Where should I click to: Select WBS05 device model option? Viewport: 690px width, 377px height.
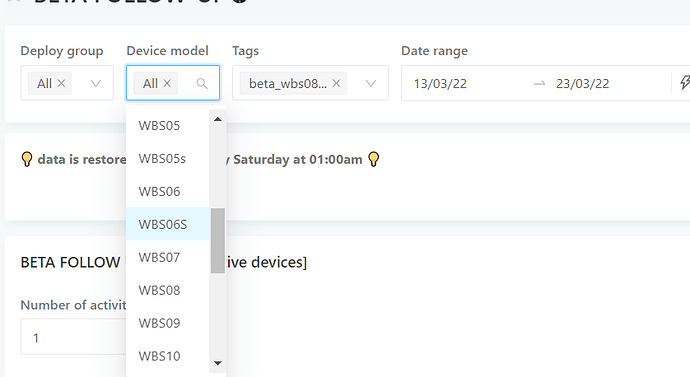tap(168, 125)
